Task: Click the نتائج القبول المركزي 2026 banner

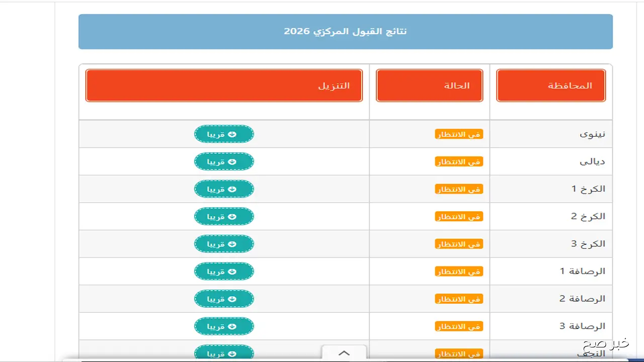Action: click(345, 31)
